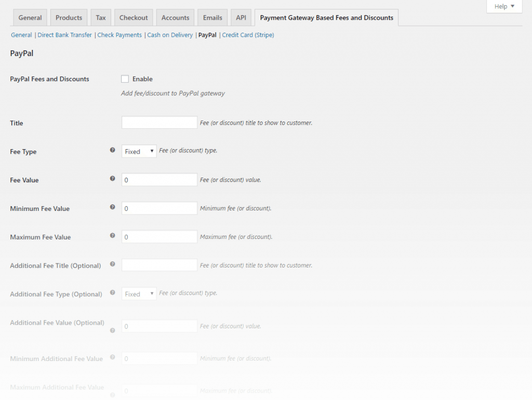Expand the Help panel dropdown
The image size is (532, 400).
504,6
